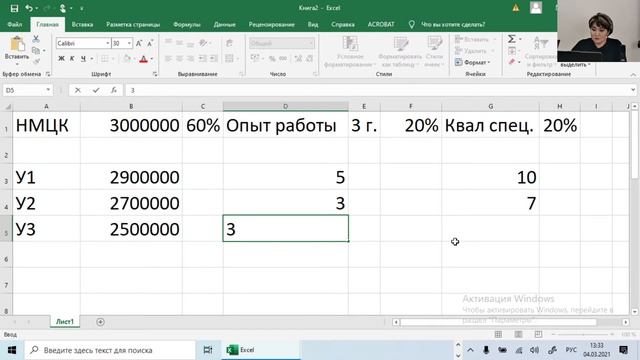Click the Copy icon in clipboard group
The height and width of the screenshot is (360, 640).
pos(36,51)
